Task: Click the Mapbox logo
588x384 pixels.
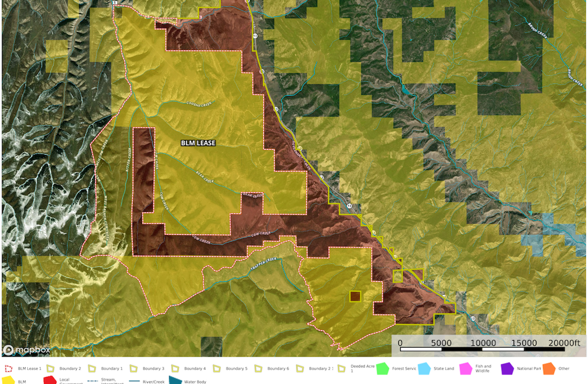Action: pyautogui.click(x=27, y=350)
